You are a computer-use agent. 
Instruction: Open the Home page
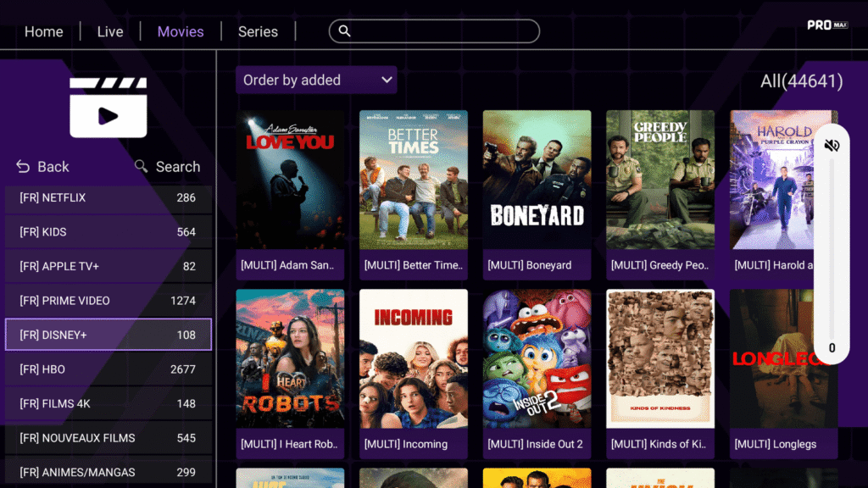[44, 31]
